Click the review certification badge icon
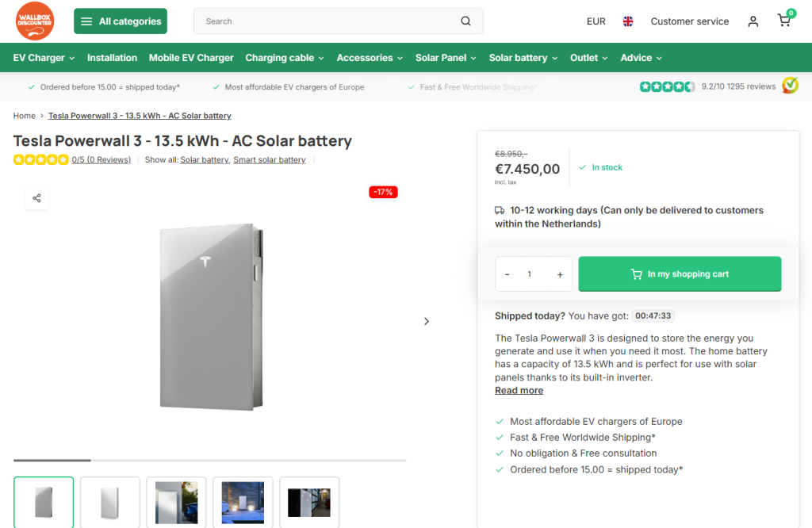Viewport: 812px width, 528px height. [790, 86]
